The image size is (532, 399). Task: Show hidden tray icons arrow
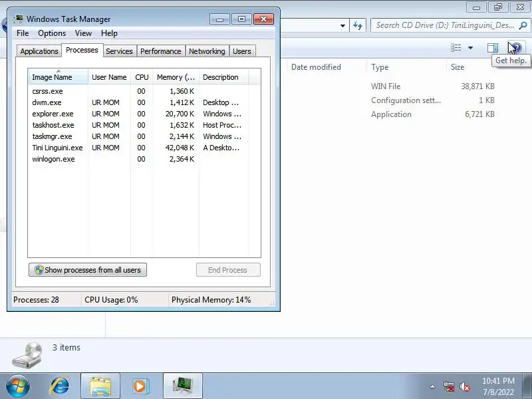coord(433,386)
